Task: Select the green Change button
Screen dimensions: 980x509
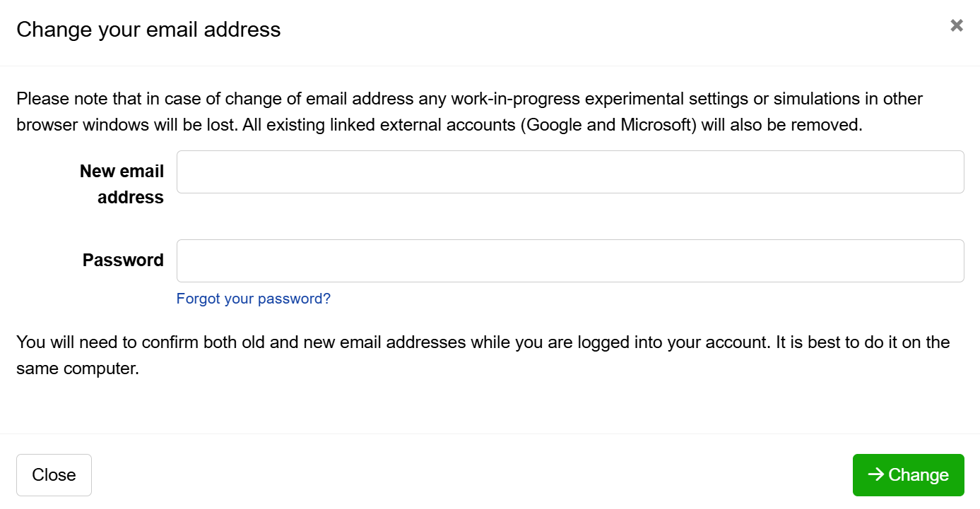Action: coord(909,475)
